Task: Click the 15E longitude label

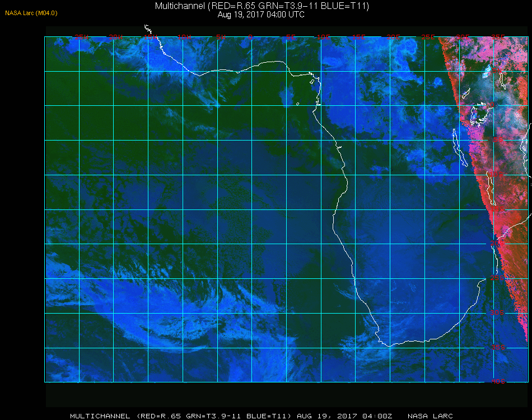Action: tap(358, 37)
